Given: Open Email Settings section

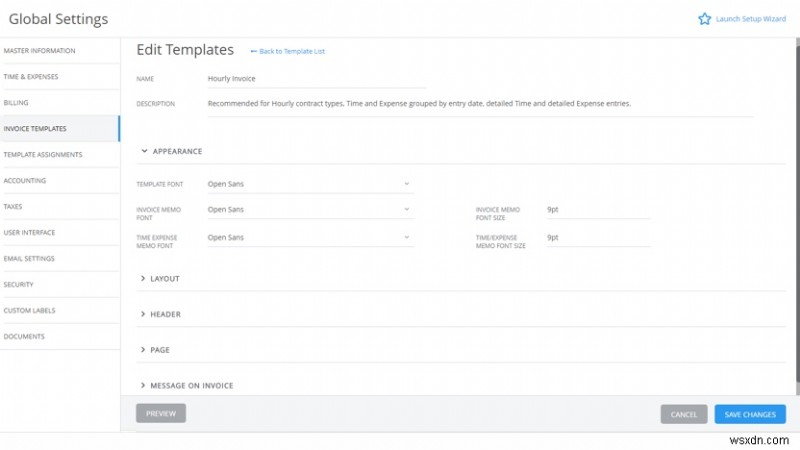Looking at the screenshot, I should coord(29,258).
